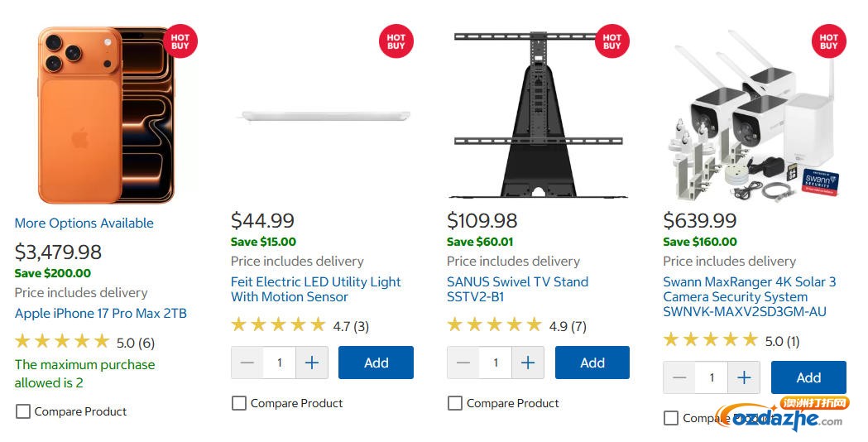This screenshot has height=442, width=868.
Task: Tick Compare Product for Apple iPhone 17 Pro Max
Action: tap(22, 411)
